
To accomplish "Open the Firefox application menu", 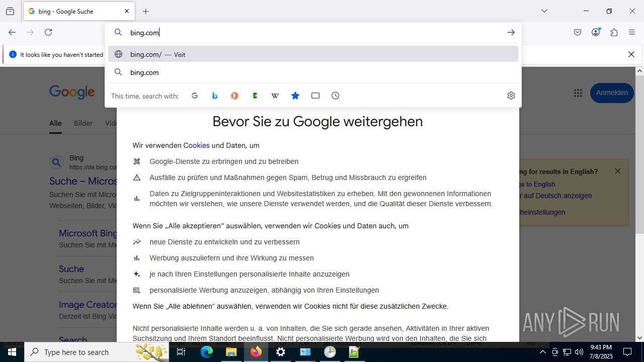I will 632,32.
